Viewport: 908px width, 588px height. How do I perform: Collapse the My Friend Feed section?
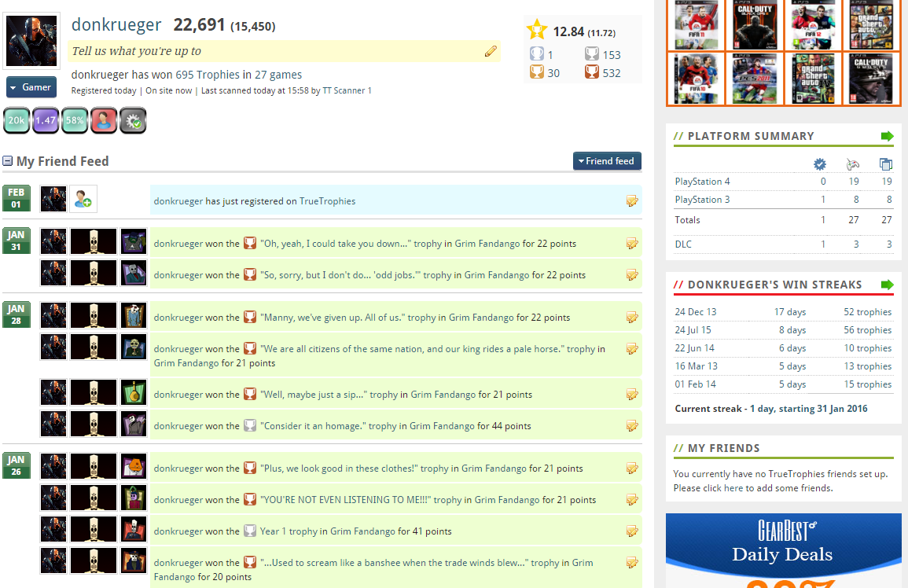coord(8,161)
